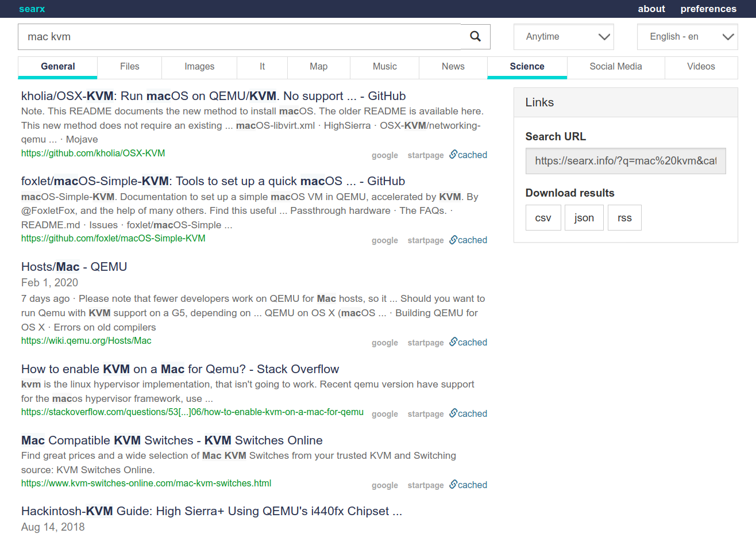Viewport: 756px width, 537px height.
Task: Click the Links panel heading
Action: coord(539,102)
